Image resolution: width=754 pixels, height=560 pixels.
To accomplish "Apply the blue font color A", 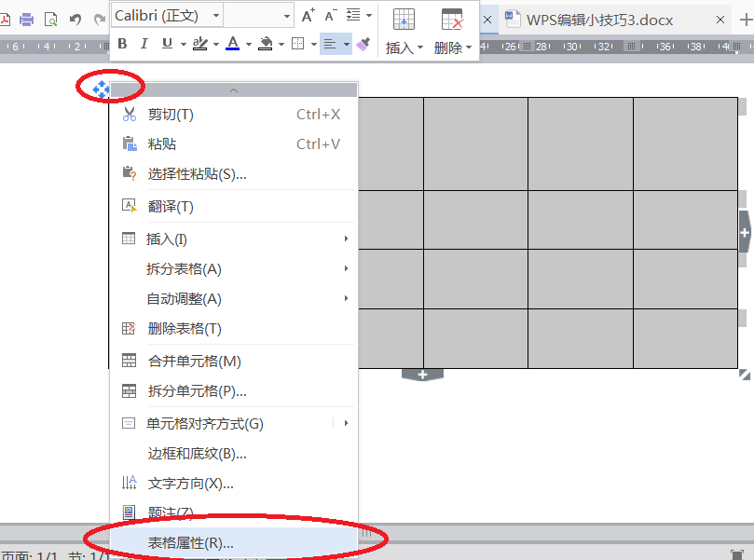I will point(233,44).
